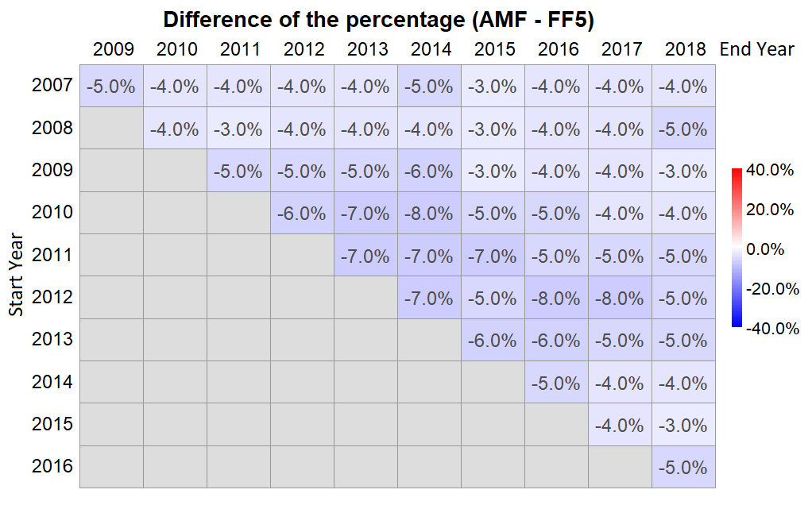812x505 pixels.
Task: Click the chart title 'Difference of the percentage'
Action: 379,19
